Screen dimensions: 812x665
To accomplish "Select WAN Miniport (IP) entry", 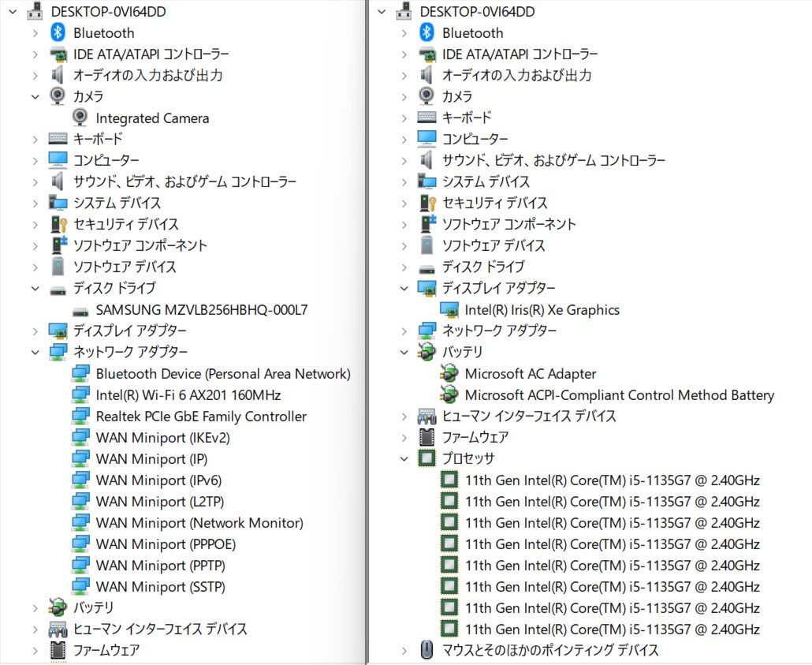I will pyautogui.click(x=151, y=458).
